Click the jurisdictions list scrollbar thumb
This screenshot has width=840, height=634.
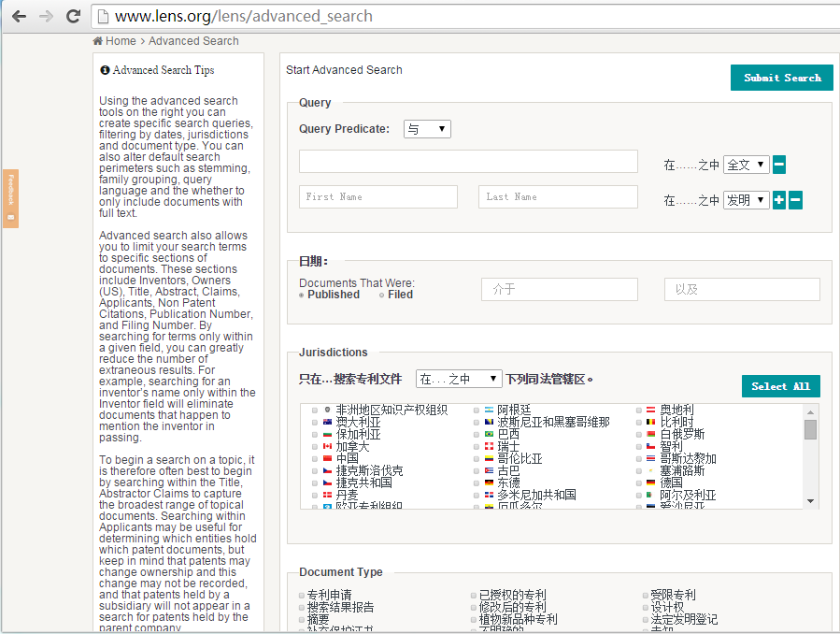pyautogui.click(x=810, y=430)
